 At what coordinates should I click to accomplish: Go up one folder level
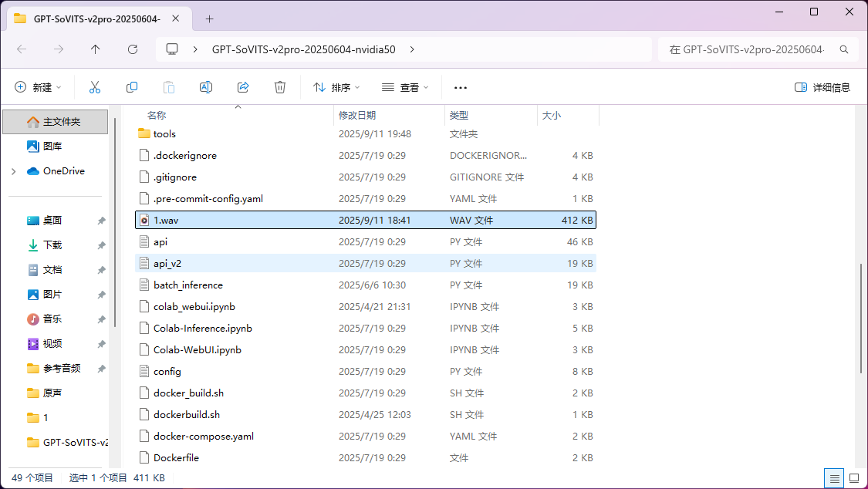(x=95, y=49)
